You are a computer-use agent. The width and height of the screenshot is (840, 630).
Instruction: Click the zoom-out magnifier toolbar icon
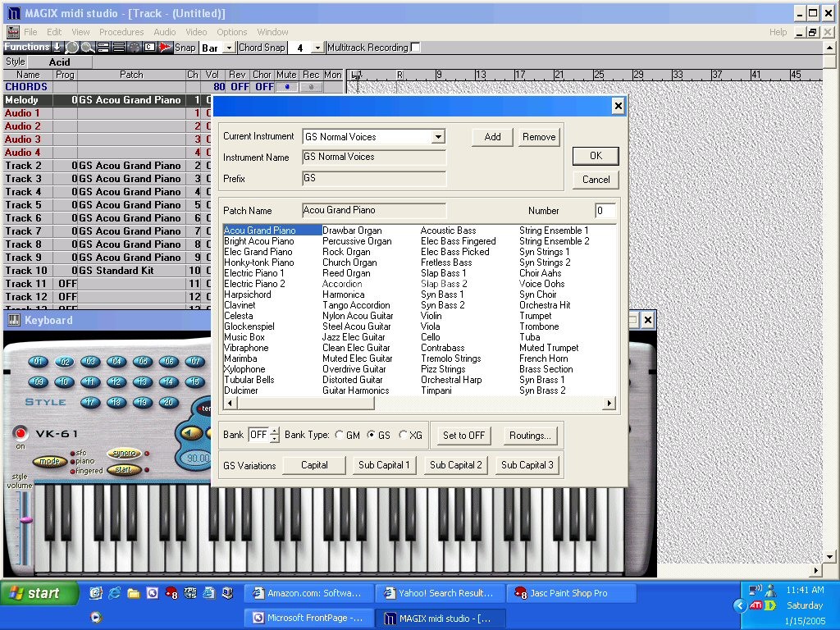pos(87,47)
